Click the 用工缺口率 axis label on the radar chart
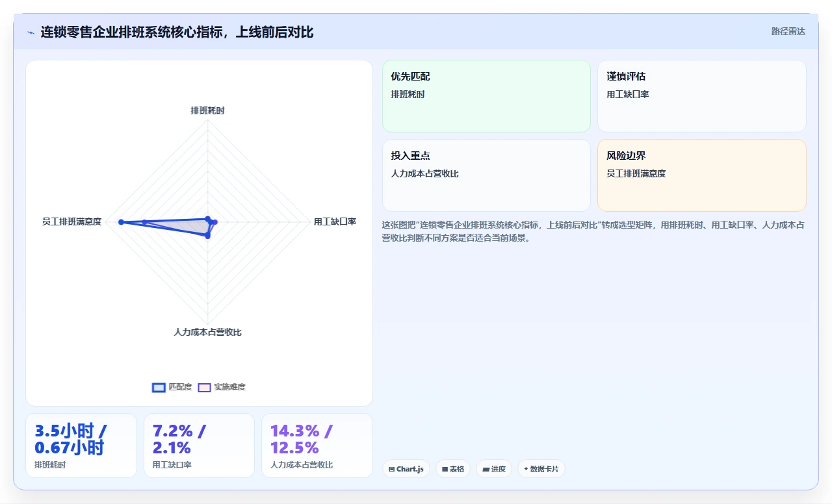The height and width of the screenshot is (504, 832). point(335,222)
